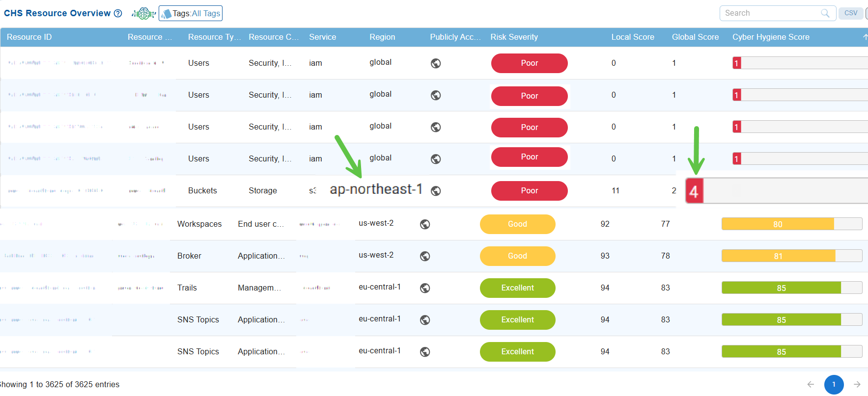868x396 pixels.
Task: Focus the Search input field
Action: pos(769,13)
